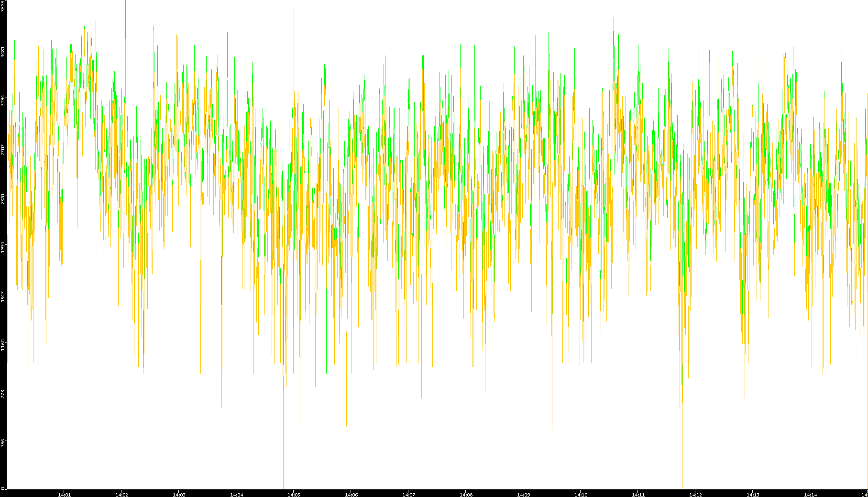Click the 14:12 time axis label
This screenshot has width=868, height=497.
[x=695, y=495]
